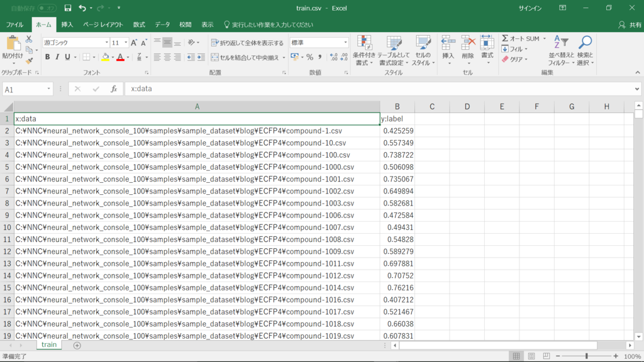
Task: Open the Formulas (数式) tab
Action: click(x=139, y=25)
